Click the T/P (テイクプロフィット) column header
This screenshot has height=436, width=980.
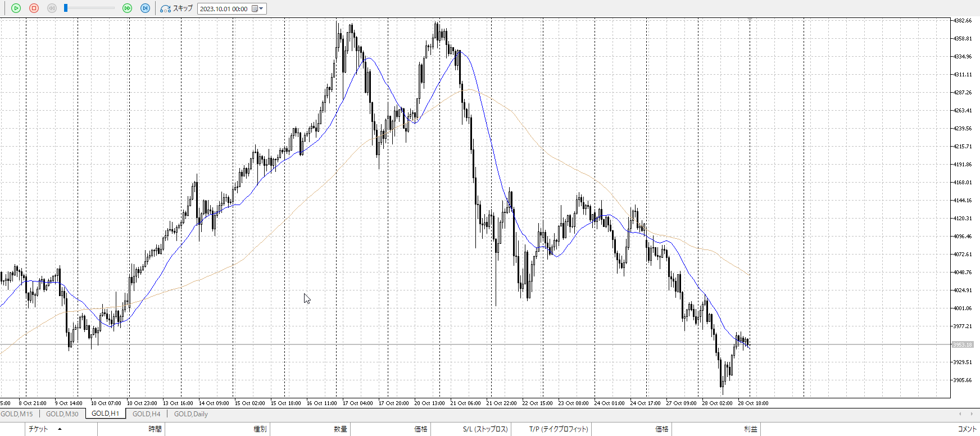point(559,429)
